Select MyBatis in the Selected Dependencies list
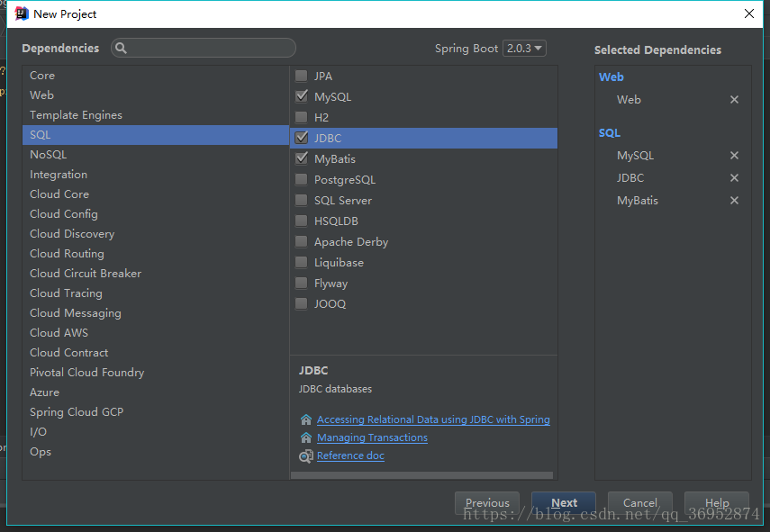 click(638, 200)
